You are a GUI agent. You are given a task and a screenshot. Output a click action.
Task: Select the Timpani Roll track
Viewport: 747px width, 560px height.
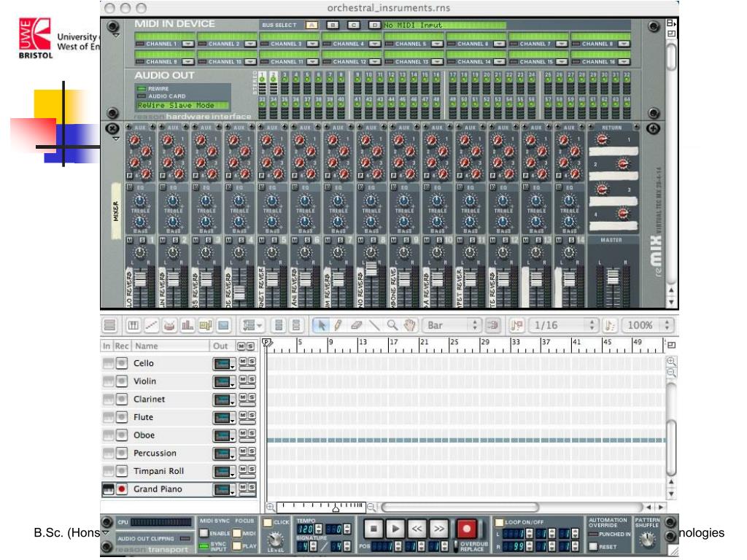click(158, 471)
